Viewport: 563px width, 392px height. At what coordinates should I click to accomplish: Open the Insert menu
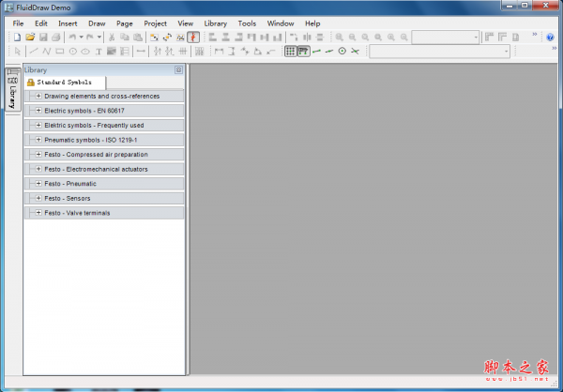point(68,23)
